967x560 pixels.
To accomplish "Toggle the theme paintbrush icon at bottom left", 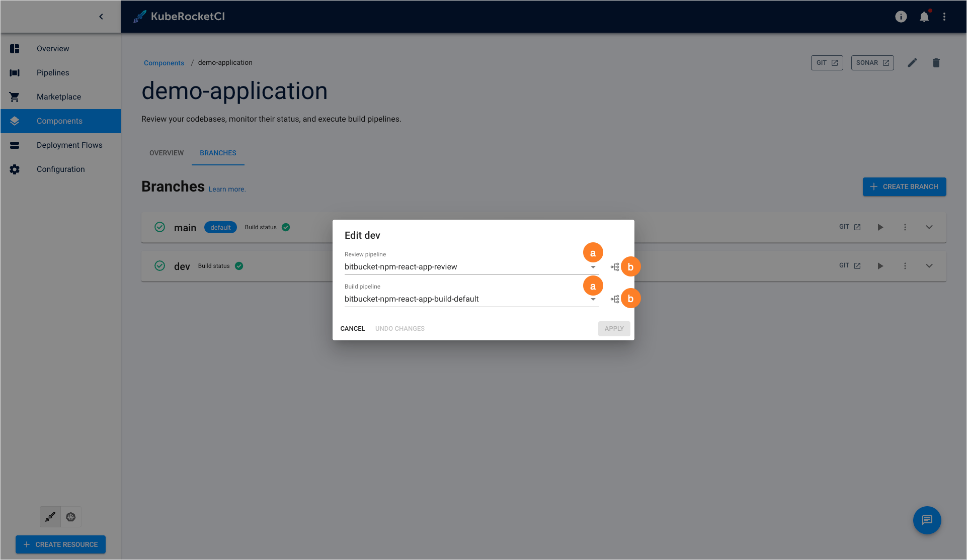I will 50,516.
